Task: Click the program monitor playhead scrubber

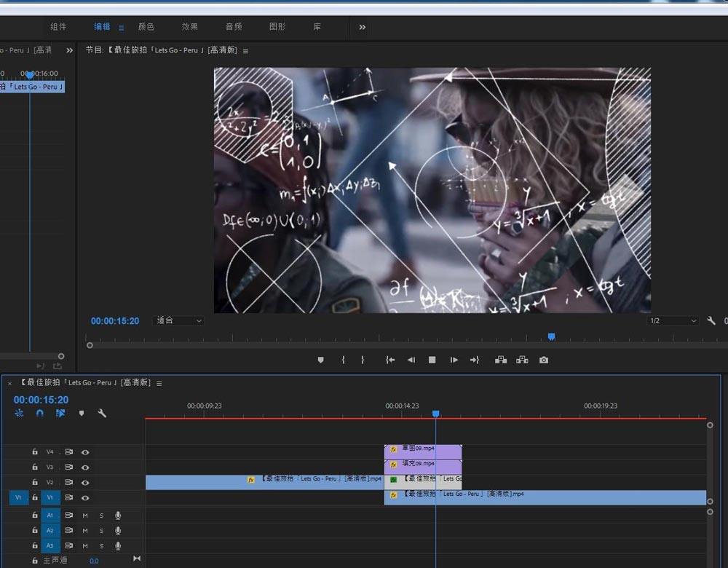Action: tap(551, 336)
